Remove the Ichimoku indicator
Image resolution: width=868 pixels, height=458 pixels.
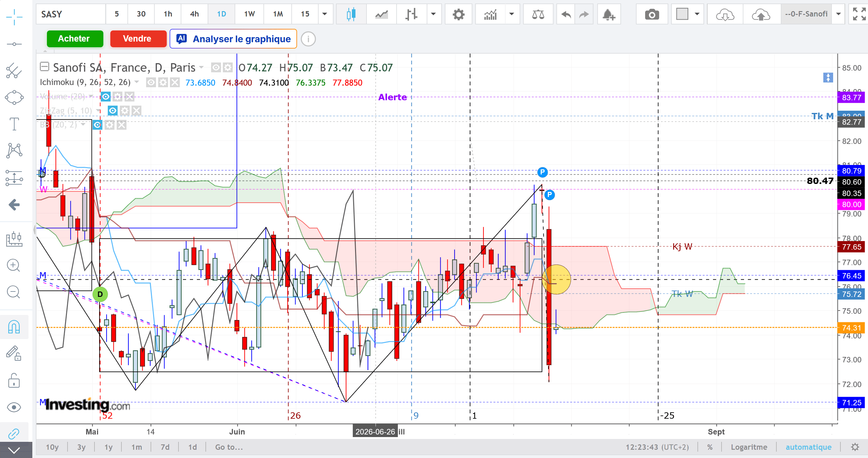pyautogui.click(x=175, y=82)
